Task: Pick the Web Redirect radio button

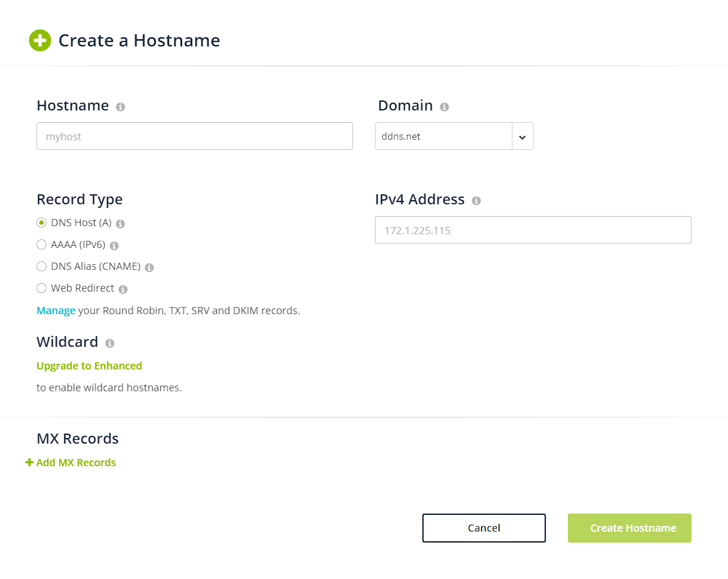Action: pos(41,288)
